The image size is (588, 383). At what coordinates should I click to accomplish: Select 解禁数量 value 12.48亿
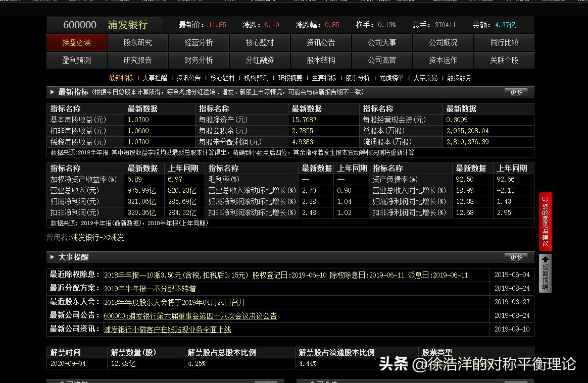123,363
